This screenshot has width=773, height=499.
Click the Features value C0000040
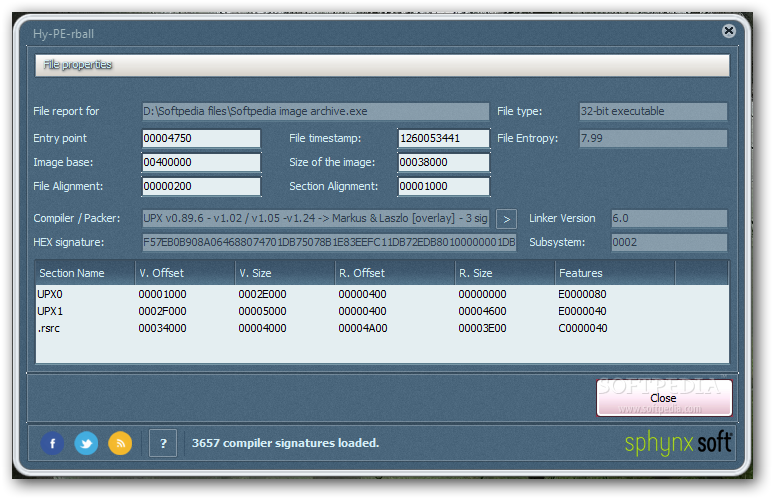click(583, 328)
